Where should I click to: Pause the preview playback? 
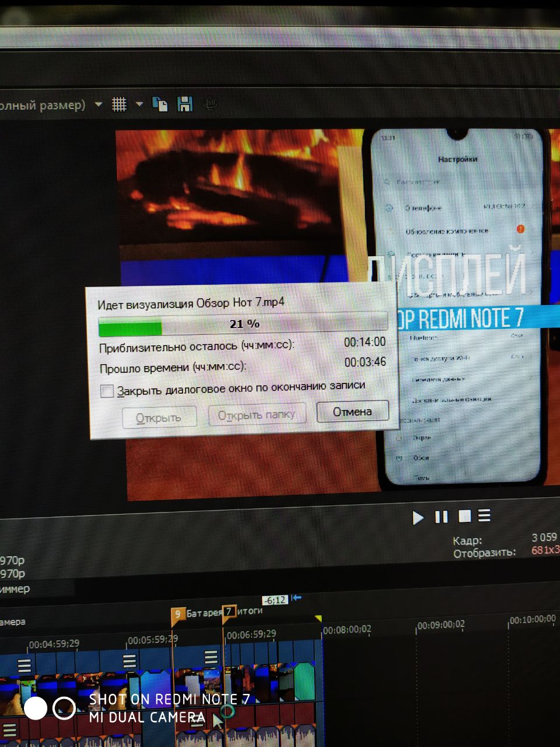tap(442, 516)
